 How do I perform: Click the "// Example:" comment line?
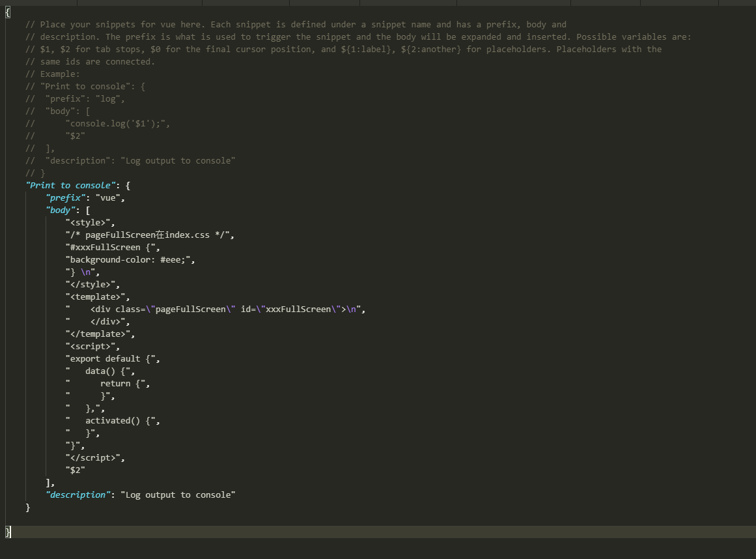53,74
